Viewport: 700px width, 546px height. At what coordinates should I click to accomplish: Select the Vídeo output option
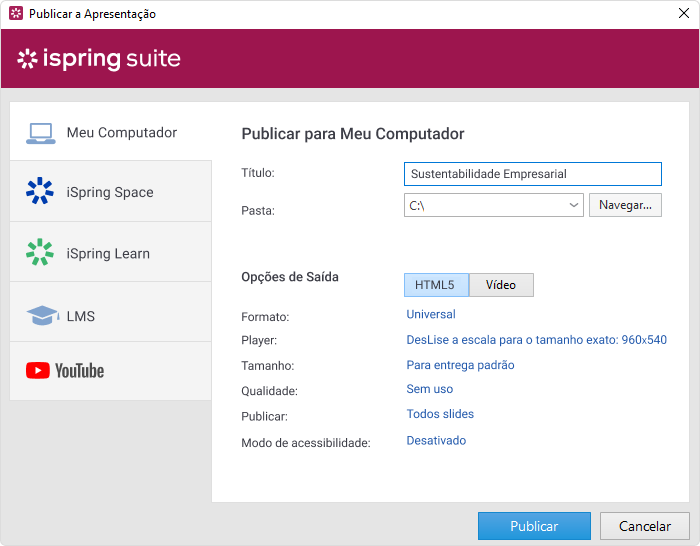pyautogui.click(x=501, y=285)
